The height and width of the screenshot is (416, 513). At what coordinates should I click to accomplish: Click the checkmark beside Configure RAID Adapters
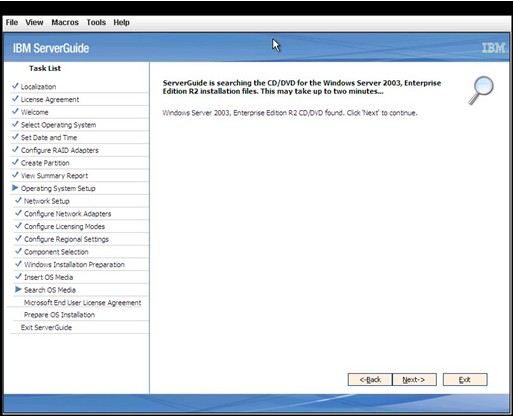click(15, 150)
